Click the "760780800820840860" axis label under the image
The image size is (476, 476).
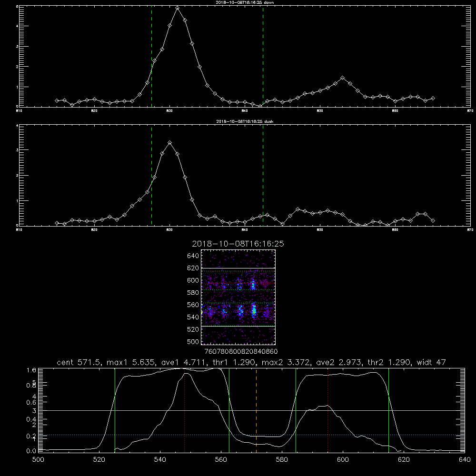pyautogui.click(x=241, y=351)
